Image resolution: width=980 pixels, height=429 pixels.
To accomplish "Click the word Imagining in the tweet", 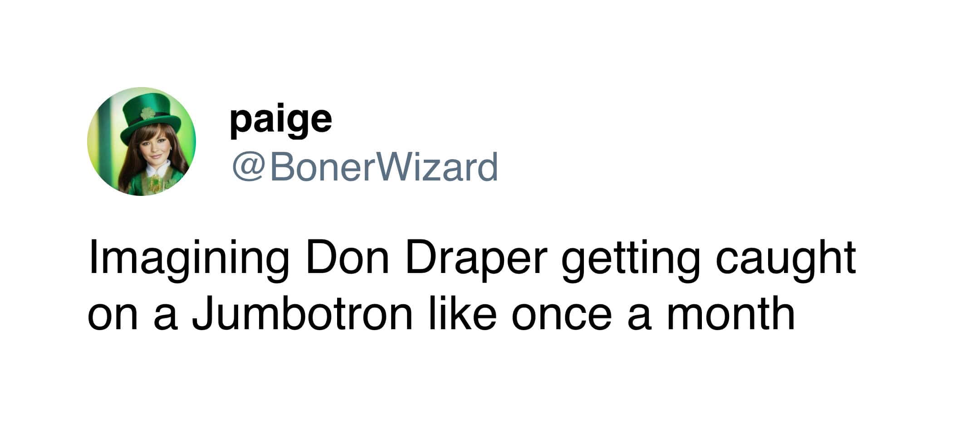I will 189,259.
